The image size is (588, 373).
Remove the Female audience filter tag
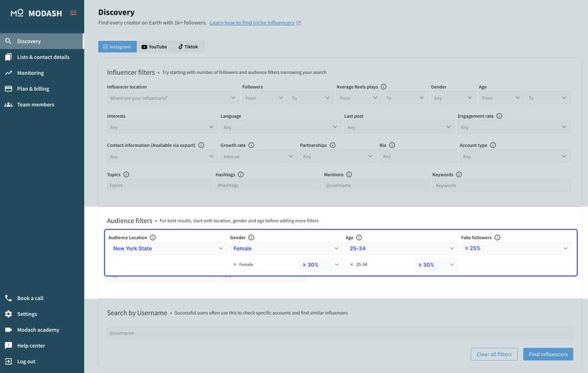(x=236, y=264)
